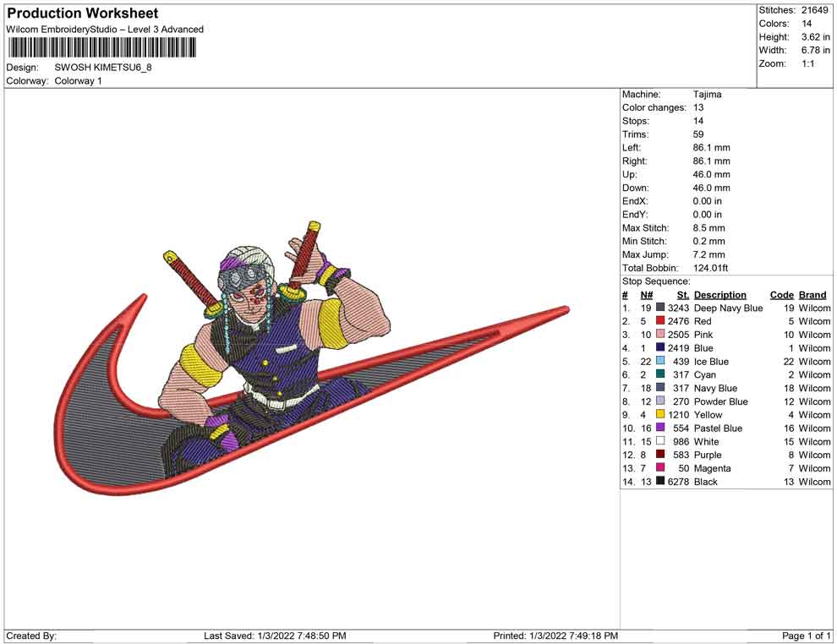Screen dimensions: 837x644
Task: Click the 'Created By:' footer label
Action: [x=31, y=636]
